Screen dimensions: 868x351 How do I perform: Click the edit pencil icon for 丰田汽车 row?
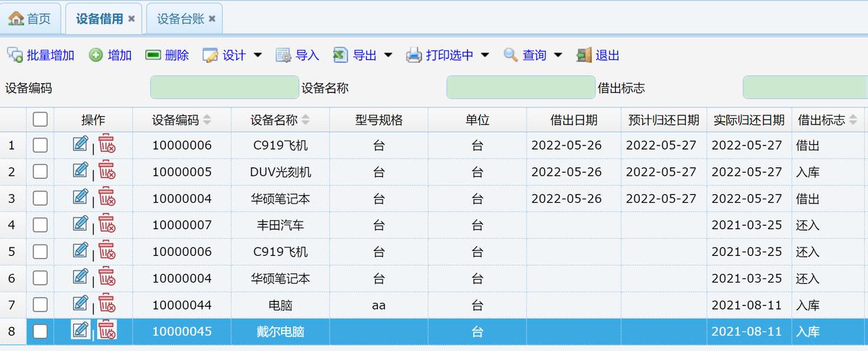[80, 224]
